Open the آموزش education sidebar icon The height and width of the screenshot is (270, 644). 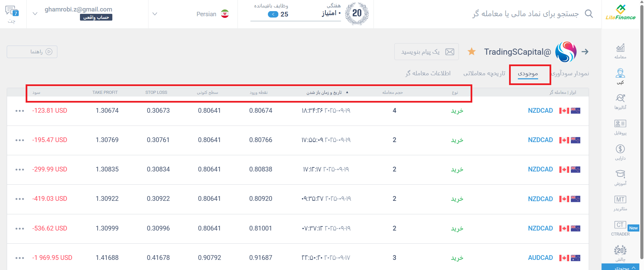[620, 178]
